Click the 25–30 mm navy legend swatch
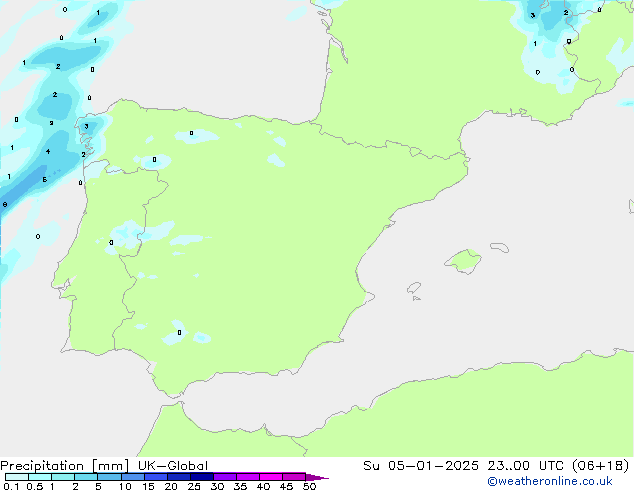 pos(202,477)
